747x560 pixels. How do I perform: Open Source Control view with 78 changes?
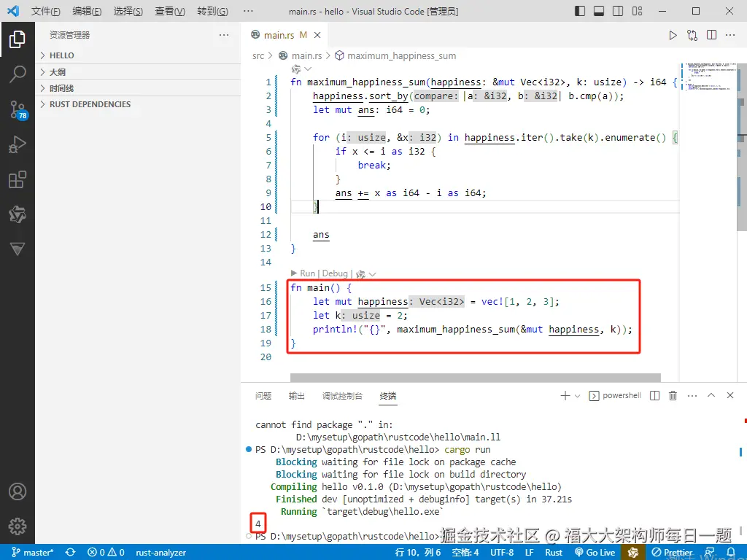(x=18, y=110)
